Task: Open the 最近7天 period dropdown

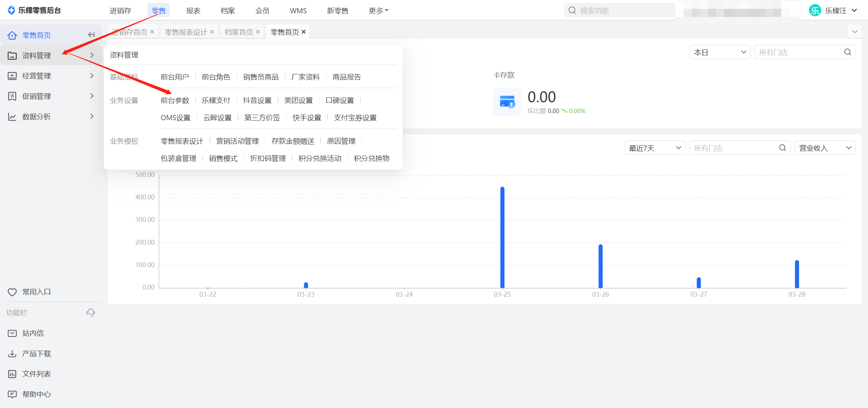Action: [655, 148]
